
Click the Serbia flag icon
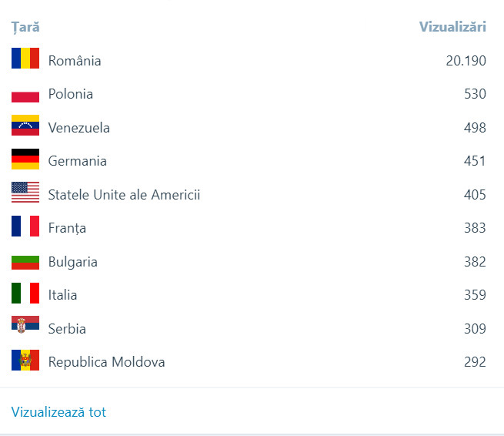pos(25,327)
